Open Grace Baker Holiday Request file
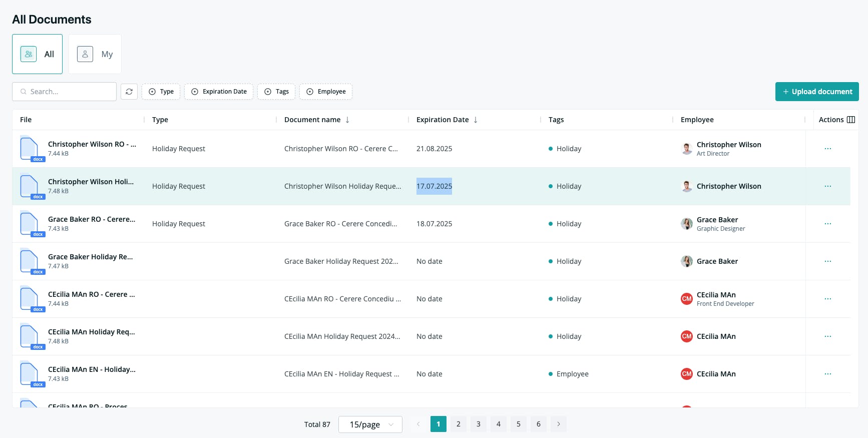The width and height of the screenshot is (868, 438). (90, 257)
